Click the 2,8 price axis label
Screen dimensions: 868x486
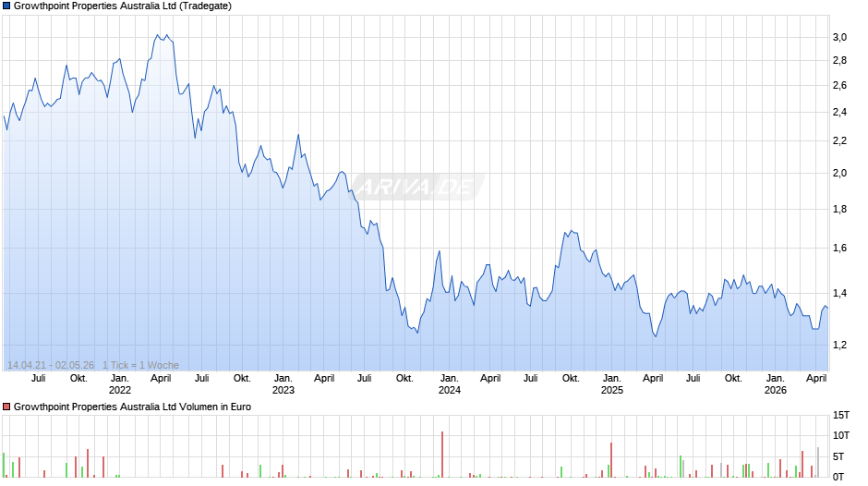tap(839, 60)
